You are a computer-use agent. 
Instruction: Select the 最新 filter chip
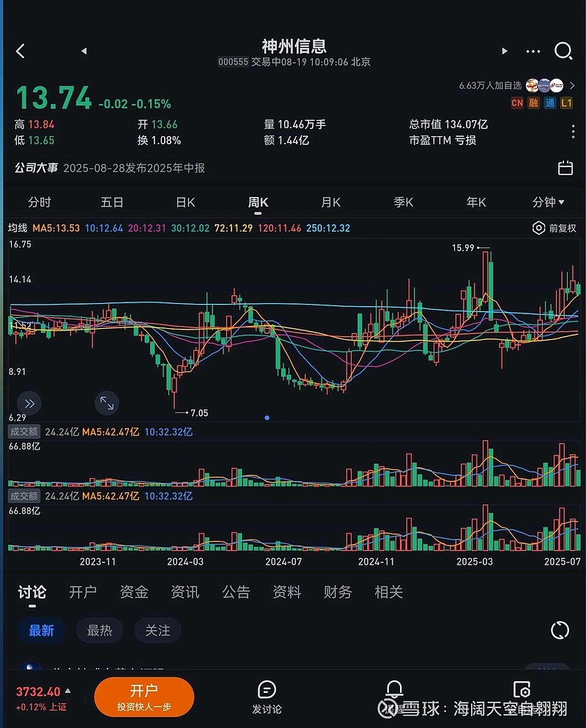pos(41,631)
